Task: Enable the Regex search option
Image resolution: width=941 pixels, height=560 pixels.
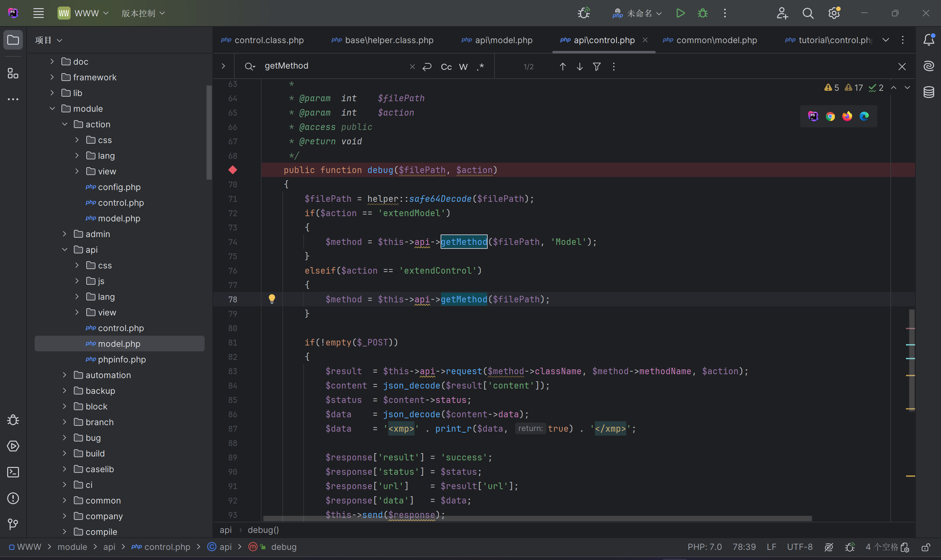Action: (480, 67)
